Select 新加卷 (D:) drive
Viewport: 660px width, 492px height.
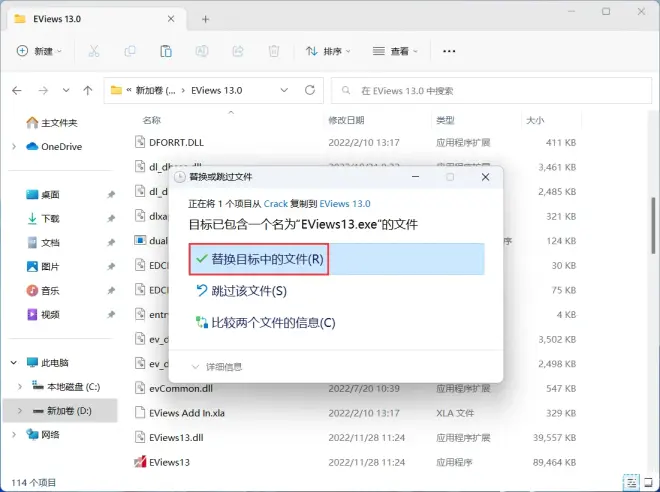tap(62, 411)
